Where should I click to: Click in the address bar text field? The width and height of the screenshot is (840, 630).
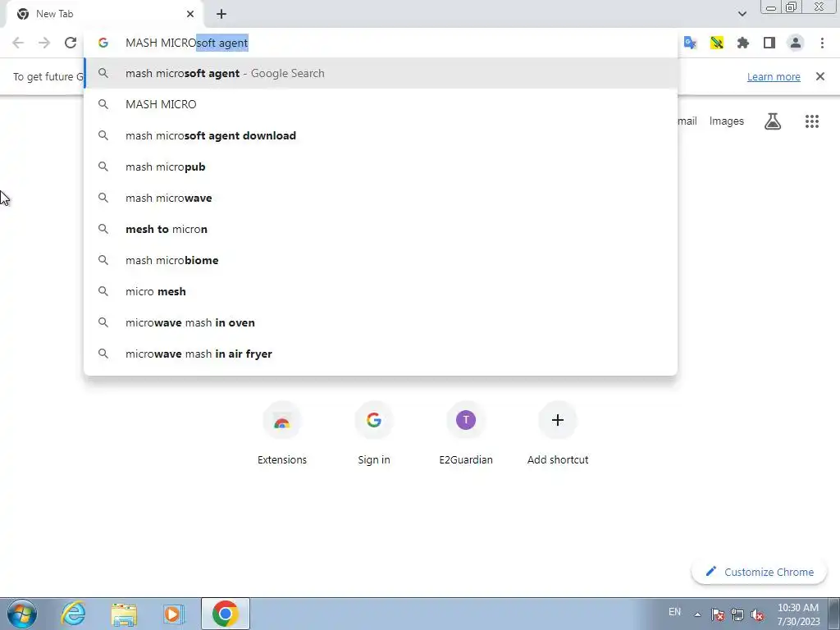coord(381,43)
